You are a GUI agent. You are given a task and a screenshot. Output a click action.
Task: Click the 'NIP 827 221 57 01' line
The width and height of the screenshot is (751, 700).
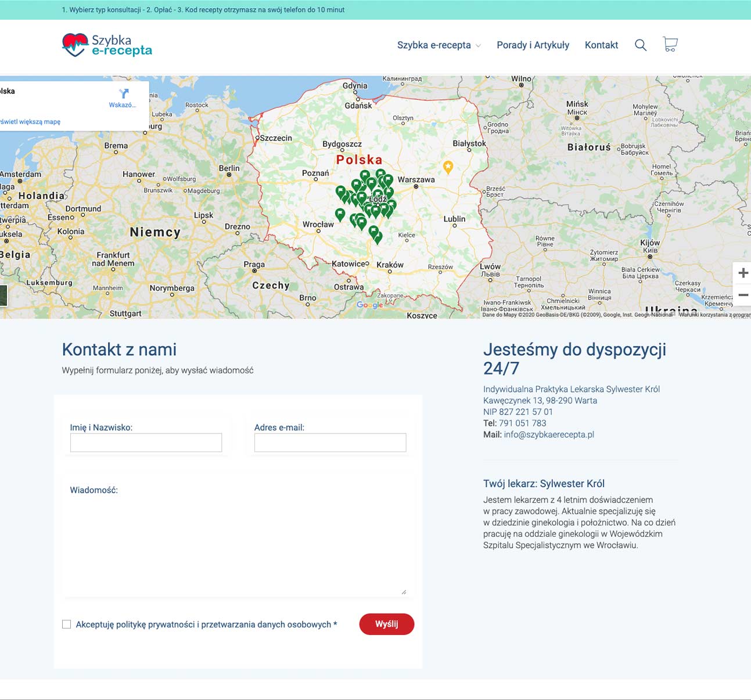[518, 412]
